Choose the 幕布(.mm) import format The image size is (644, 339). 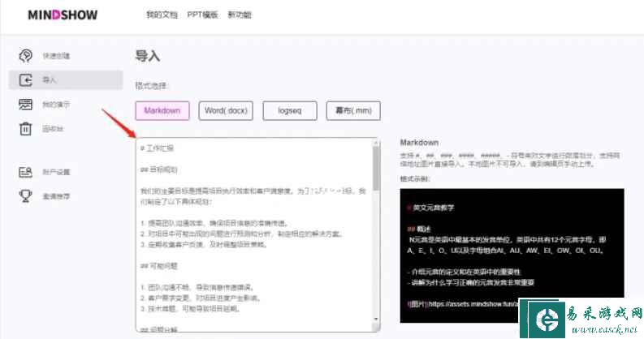point(353,110)
